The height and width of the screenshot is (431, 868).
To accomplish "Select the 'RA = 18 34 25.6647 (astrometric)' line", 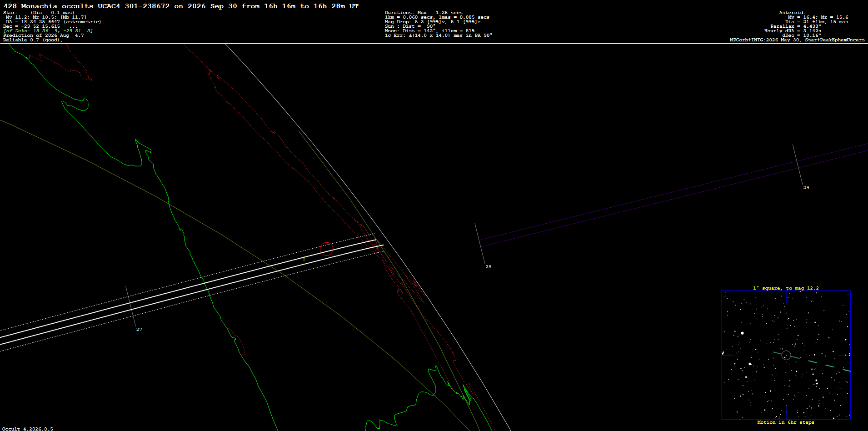I will 54,22.
